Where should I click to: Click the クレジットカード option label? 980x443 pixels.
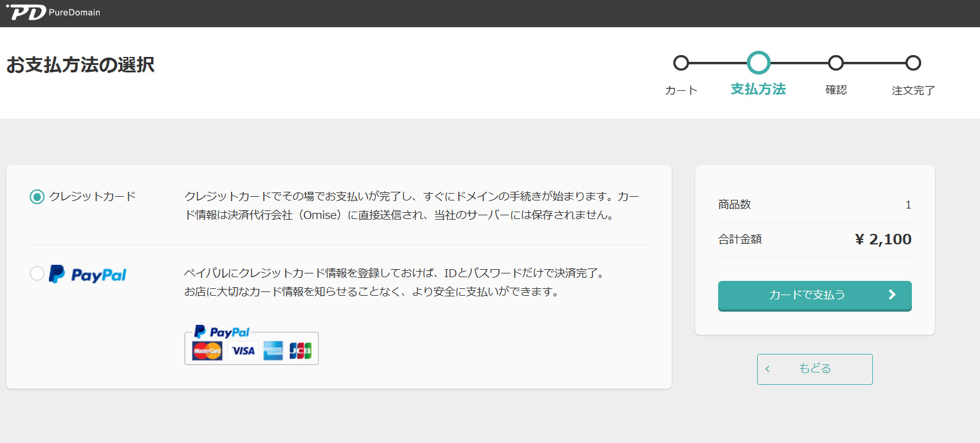point(92,197)
